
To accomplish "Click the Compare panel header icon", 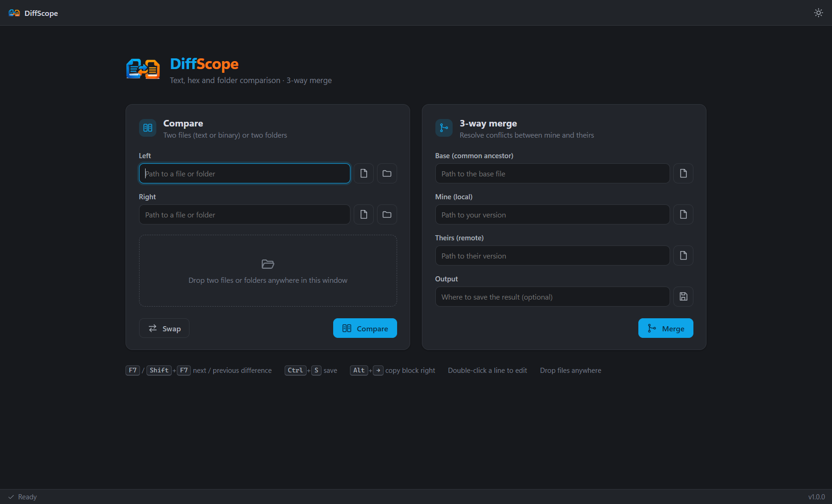I will [148, 128].
